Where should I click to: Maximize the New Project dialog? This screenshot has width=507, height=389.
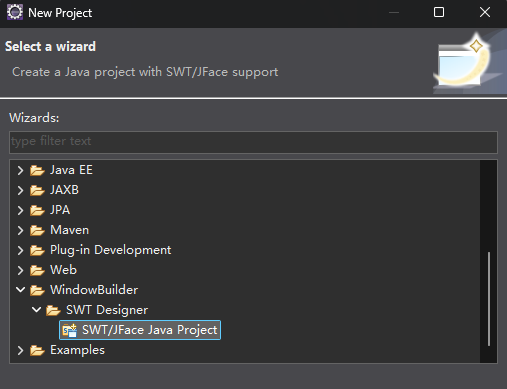pos(439,12)
